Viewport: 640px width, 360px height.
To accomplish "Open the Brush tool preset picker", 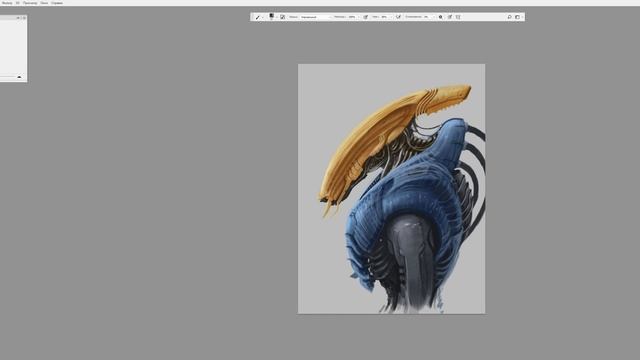I will 259,17.
